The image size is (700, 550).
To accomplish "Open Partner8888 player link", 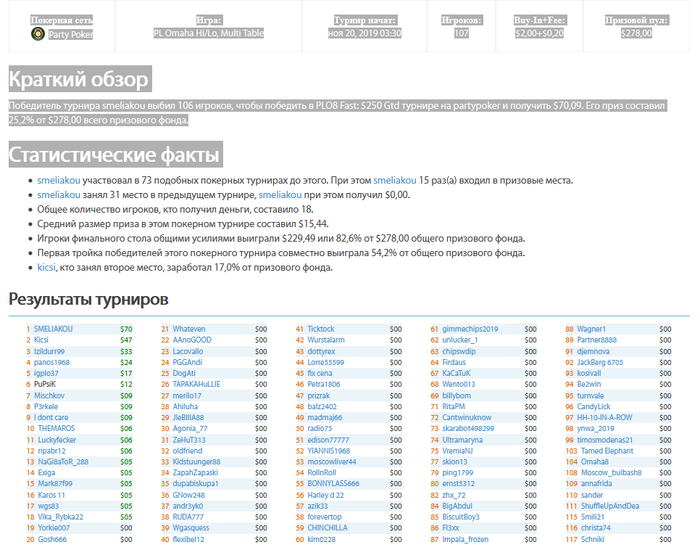I will [x=596, y=340].
